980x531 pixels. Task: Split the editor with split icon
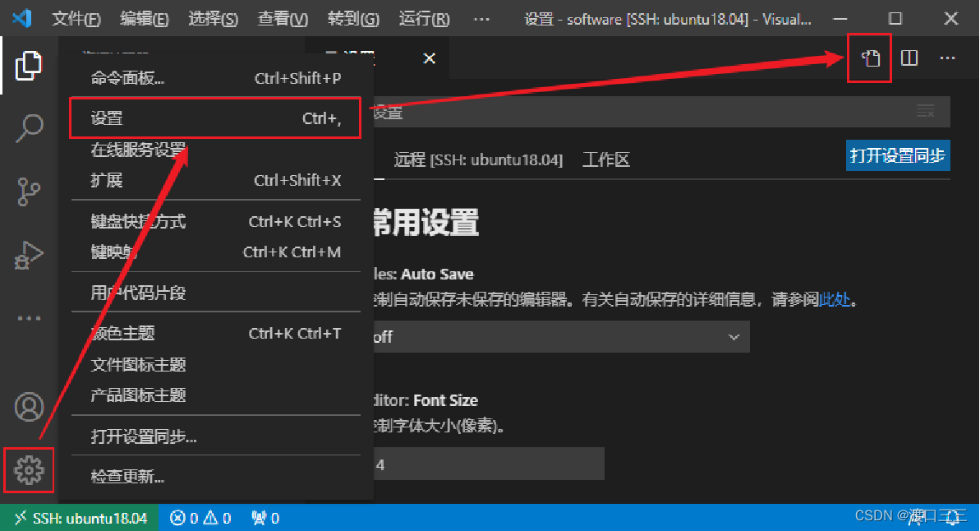(x=909, y=58)
